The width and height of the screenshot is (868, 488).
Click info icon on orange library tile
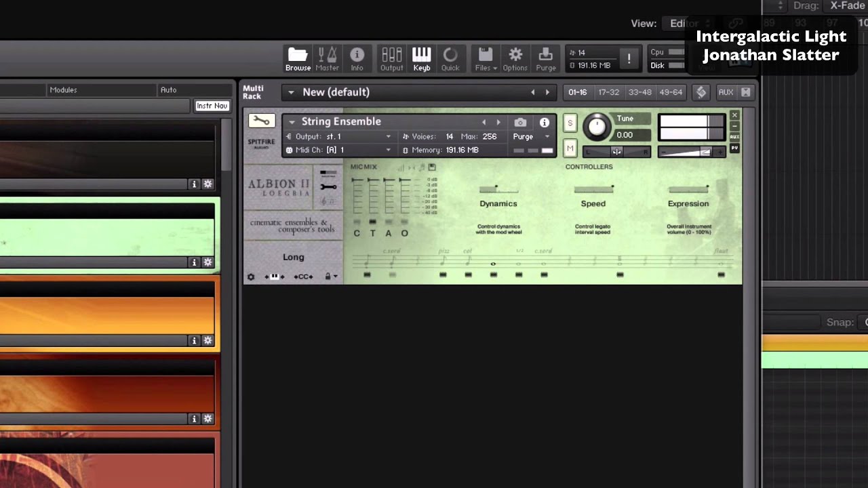[x=194, y=340]
